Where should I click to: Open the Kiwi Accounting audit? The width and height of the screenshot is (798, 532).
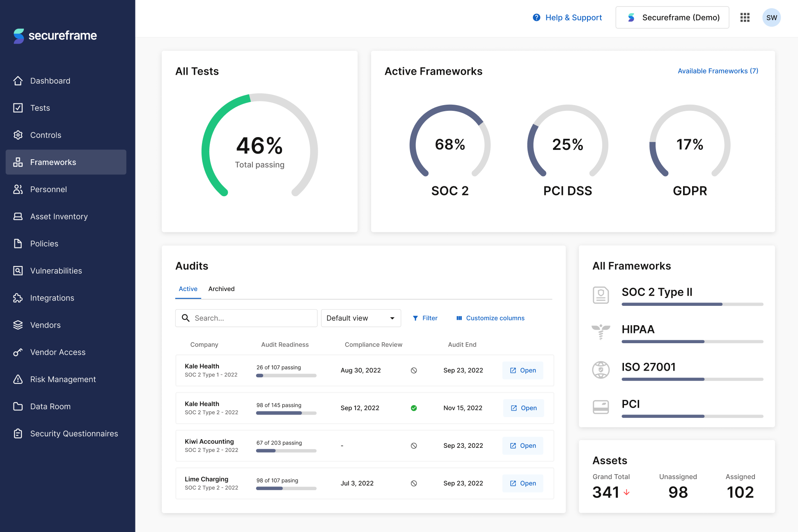[x=523, y=446]
